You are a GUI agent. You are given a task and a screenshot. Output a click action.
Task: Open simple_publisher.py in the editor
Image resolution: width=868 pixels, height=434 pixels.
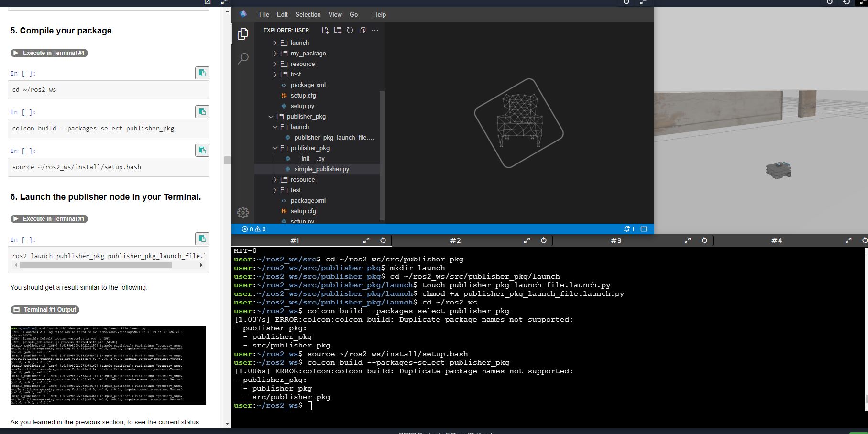point(321,169)
